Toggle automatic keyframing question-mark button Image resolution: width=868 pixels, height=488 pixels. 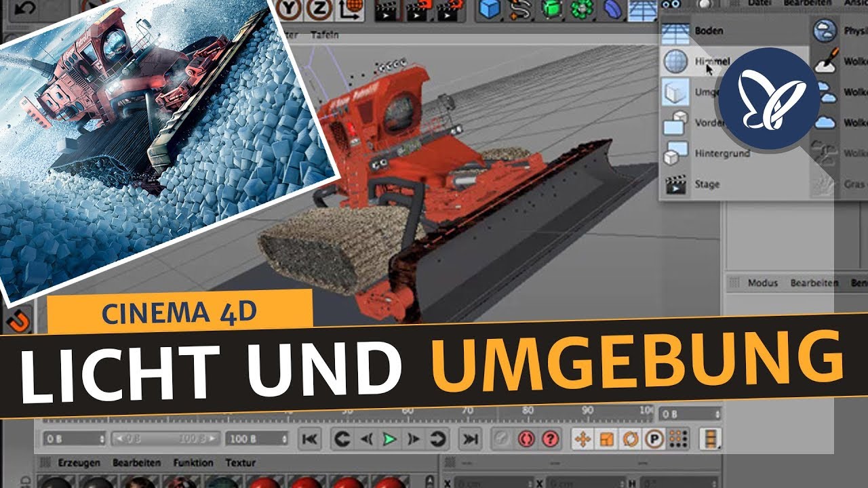(x=551, y=439)
